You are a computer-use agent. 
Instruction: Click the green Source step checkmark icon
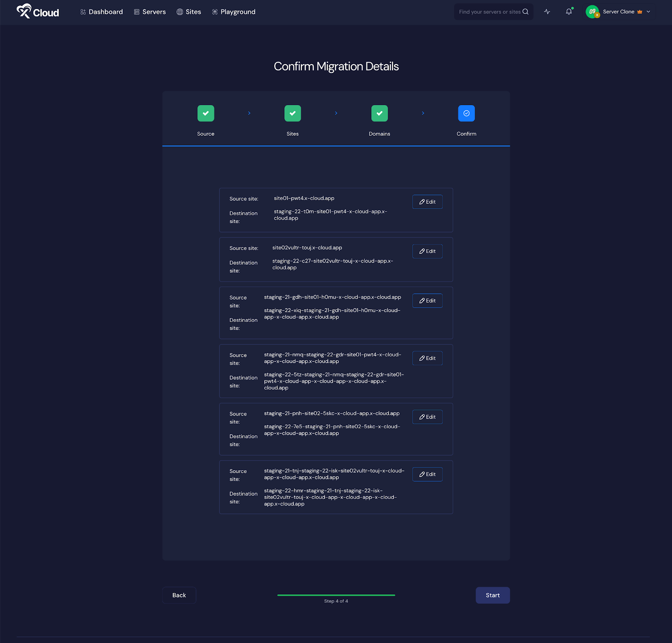click(x=205, y=113)
